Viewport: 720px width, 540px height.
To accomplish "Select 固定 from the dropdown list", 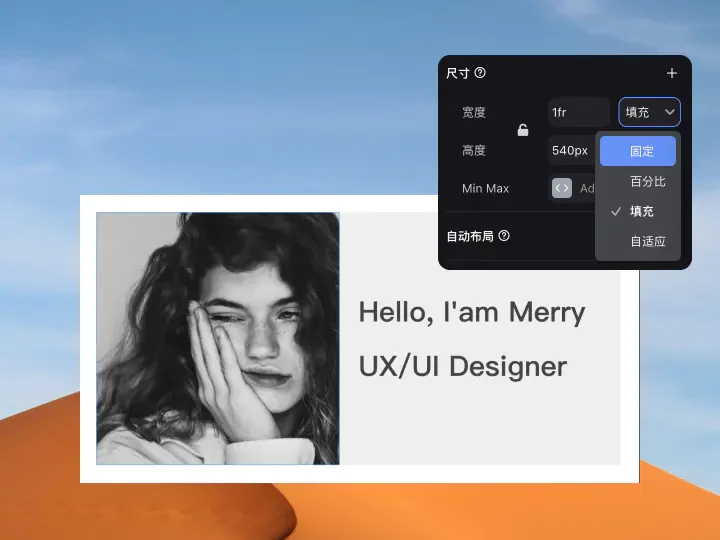I will click(x=641, y=152).
